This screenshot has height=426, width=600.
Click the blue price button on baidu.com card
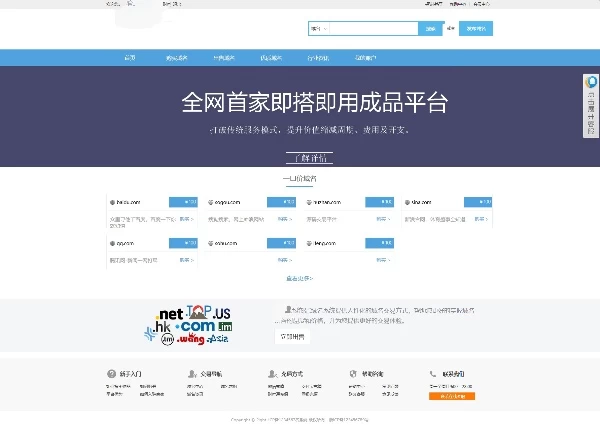[183, 202]
